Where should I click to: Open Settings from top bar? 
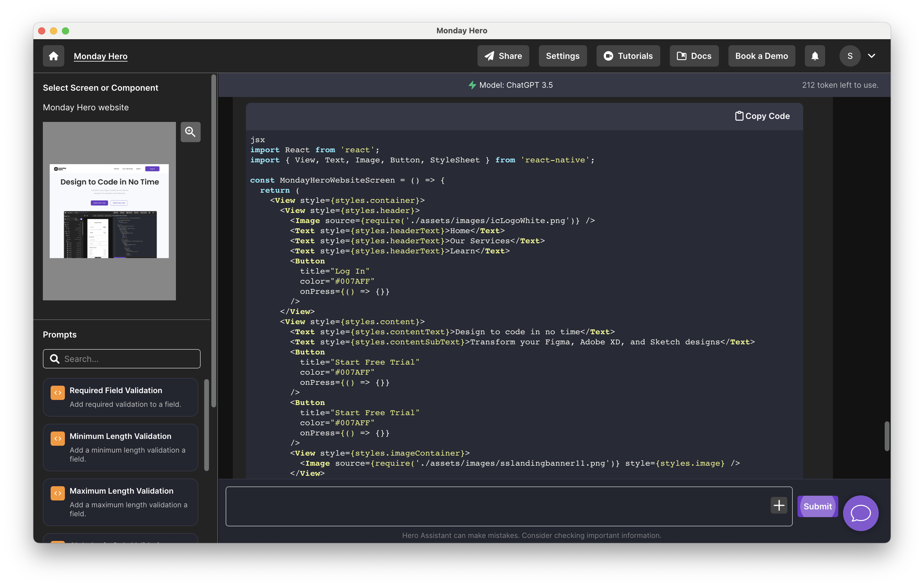pos(563,56)
